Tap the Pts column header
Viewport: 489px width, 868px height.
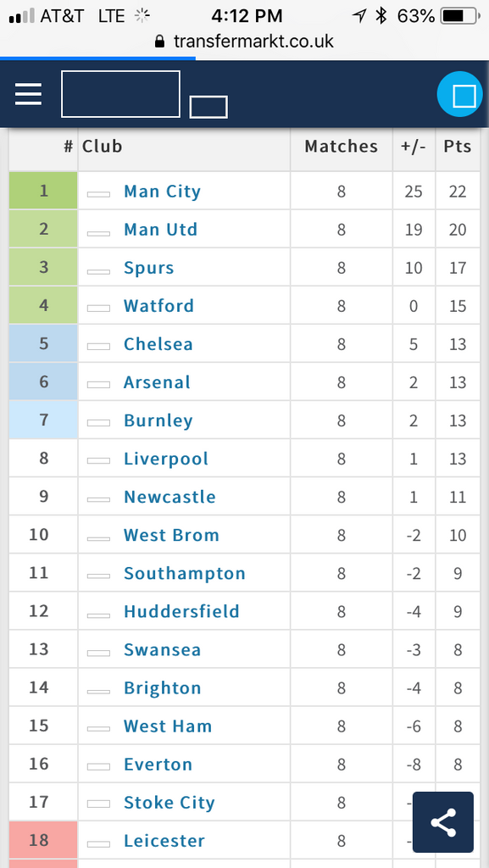pyautogui.click(x=458, y=146)
